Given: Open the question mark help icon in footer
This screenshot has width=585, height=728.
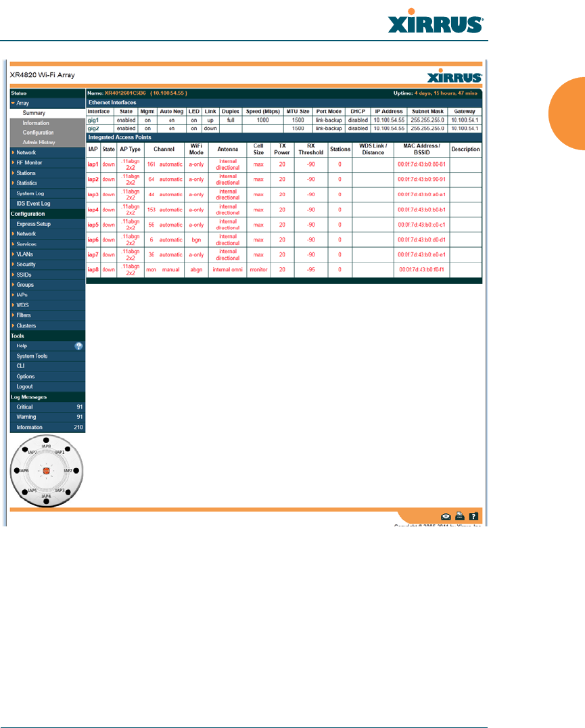Looking at the screenshot, I should tap(473, 516).
